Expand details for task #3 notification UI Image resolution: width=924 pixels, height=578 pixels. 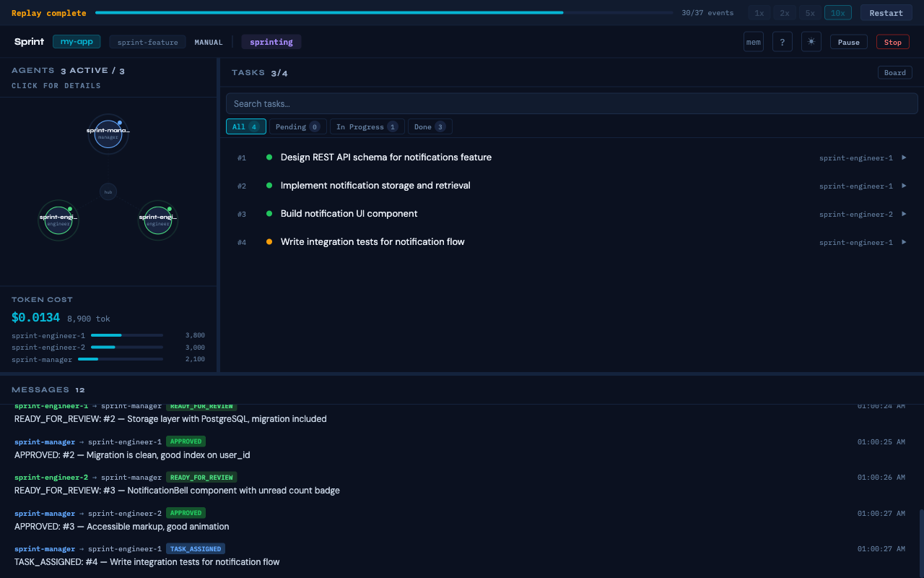(904, 214)
